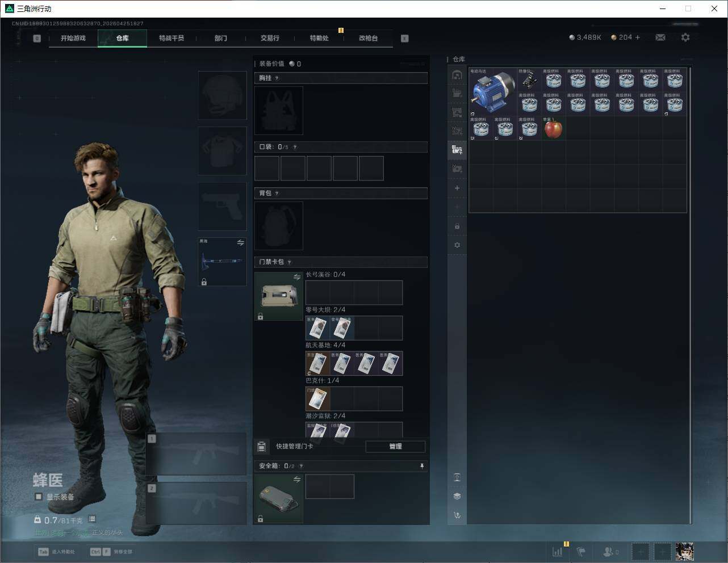Image resolution: width=728 pixels, height=563 pixels.
Task: Open the weight details list icon
Action: [x=92, y=519]
